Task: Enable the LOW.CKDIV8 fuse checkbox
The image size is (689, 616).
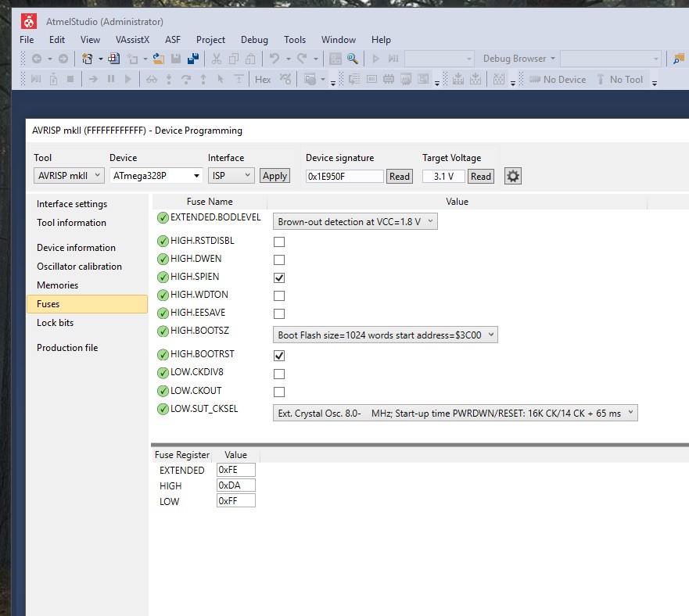Action: (x=279, y=374)
